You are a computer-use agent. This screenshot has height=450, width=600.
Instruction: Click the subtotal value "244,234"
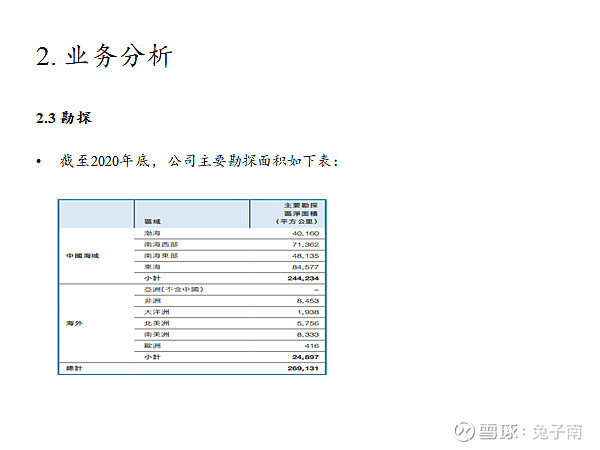point(303,278)
